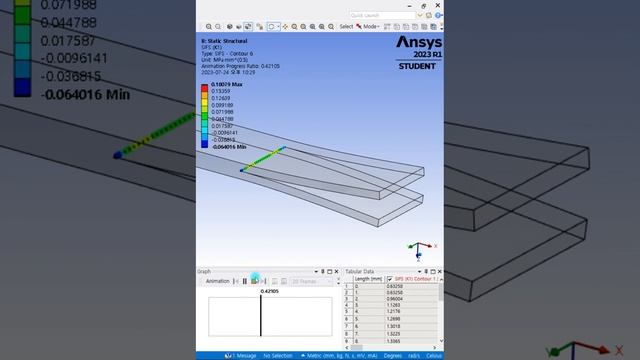Open 1 Message in the status bar

(241, 356)
